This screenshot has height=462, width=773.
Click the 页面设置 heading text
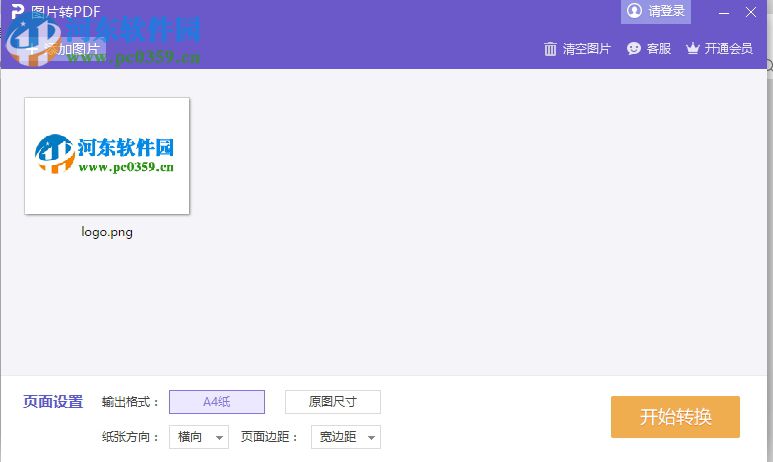[x=53, y=401]
